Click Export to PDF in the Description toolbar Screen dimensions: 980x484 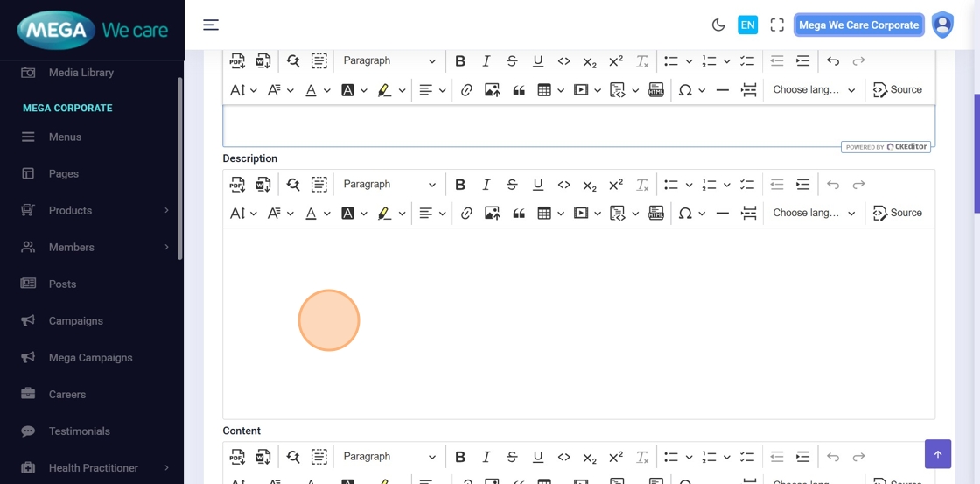(237, 185)
